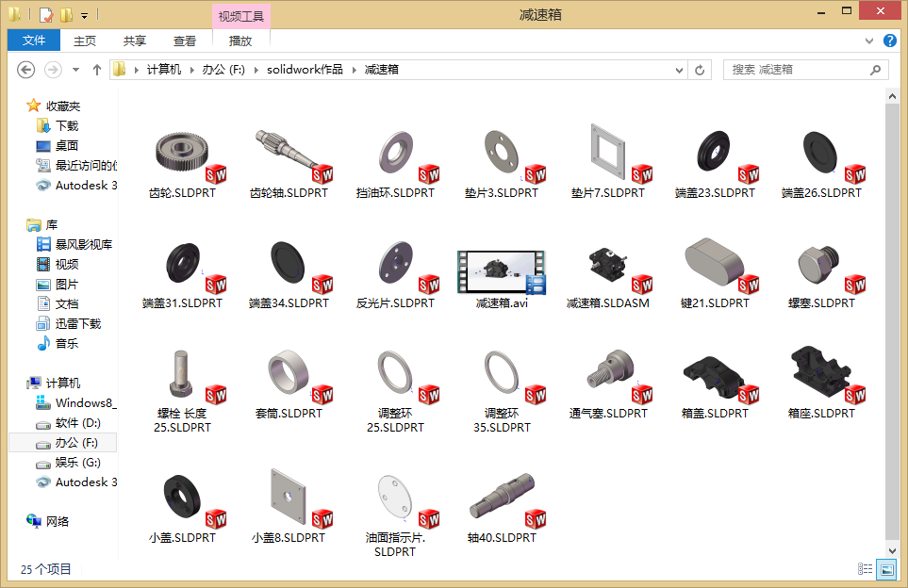This screenshot has height=588, width=908.
Task: Click inside the 搜索 减速箱 search box
Action: 801,69
